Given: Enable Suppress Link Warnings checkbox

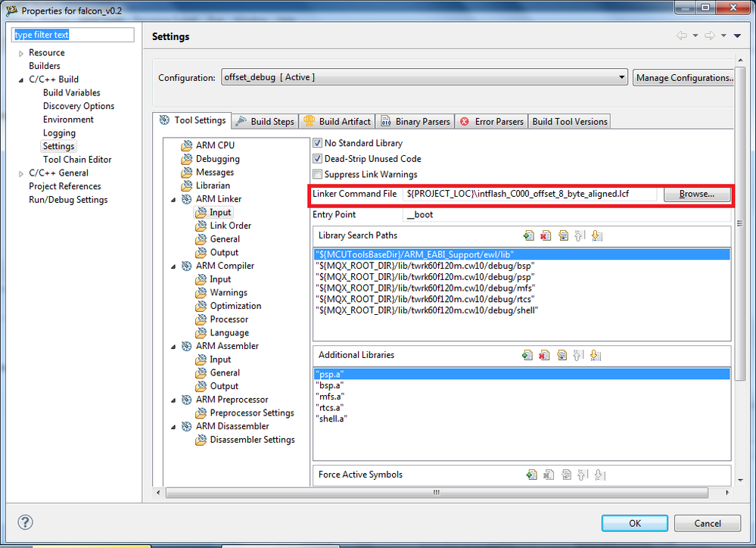Looking at the screenshot, I should click(317, 174).
